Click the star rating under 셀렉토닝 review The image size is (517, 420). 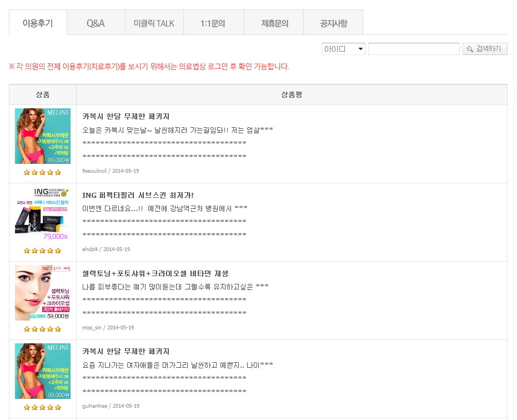43,329
